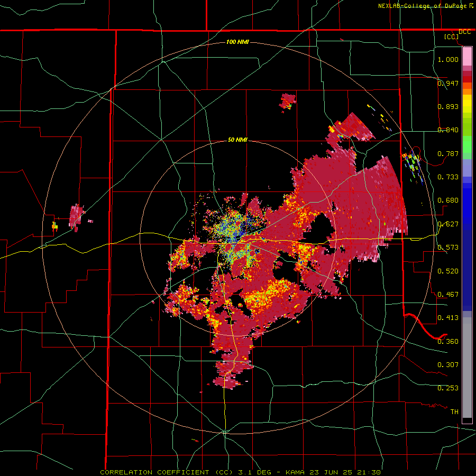Select the 0.413 scale value

[448, 318]
